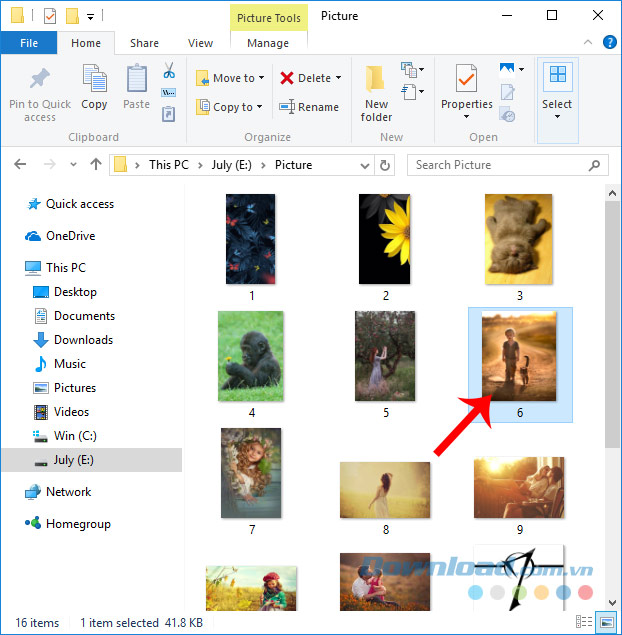Click Properties icon in quick access toolbar
The image size is (622, 635).
tap(50, 16)
